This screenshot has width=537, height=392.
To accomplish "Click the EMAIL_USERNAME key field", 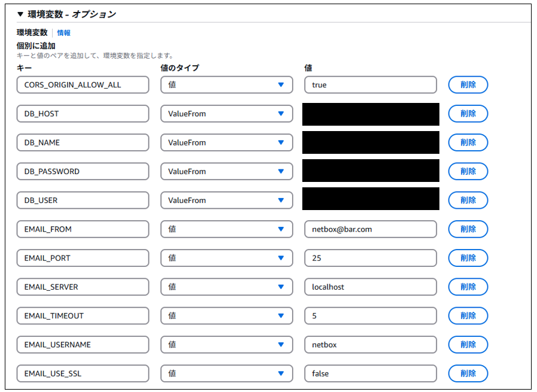I will click(83, 344).
